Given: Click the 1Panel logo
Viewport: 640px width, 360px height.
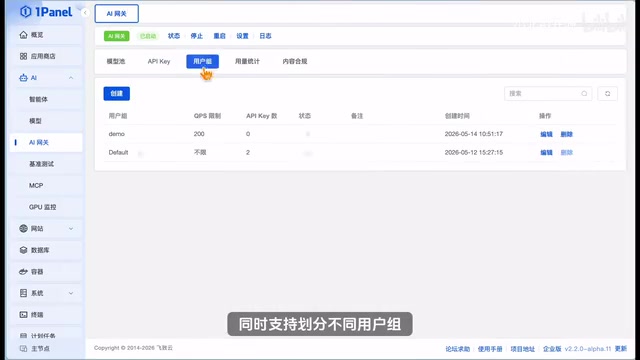Looking at the screenshot, I should tap(46, 12).
